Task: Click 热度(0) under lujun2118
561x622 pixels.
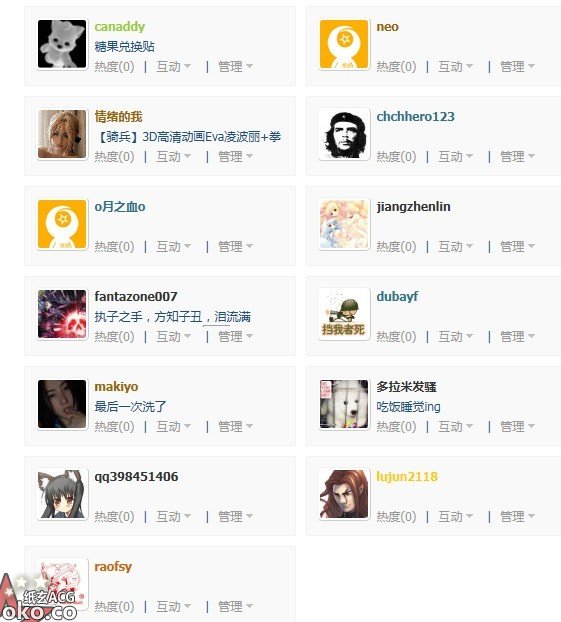Action: [396, 517]
